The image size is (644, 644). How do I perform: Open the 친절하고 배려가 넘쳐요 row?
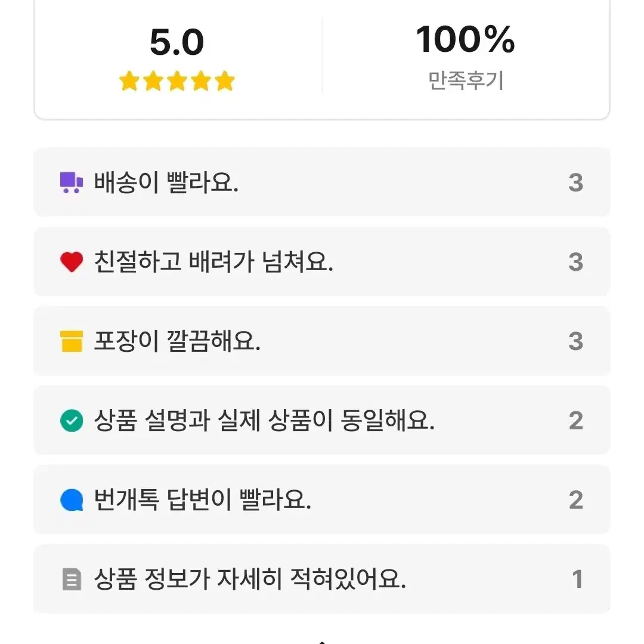point(322,261)
